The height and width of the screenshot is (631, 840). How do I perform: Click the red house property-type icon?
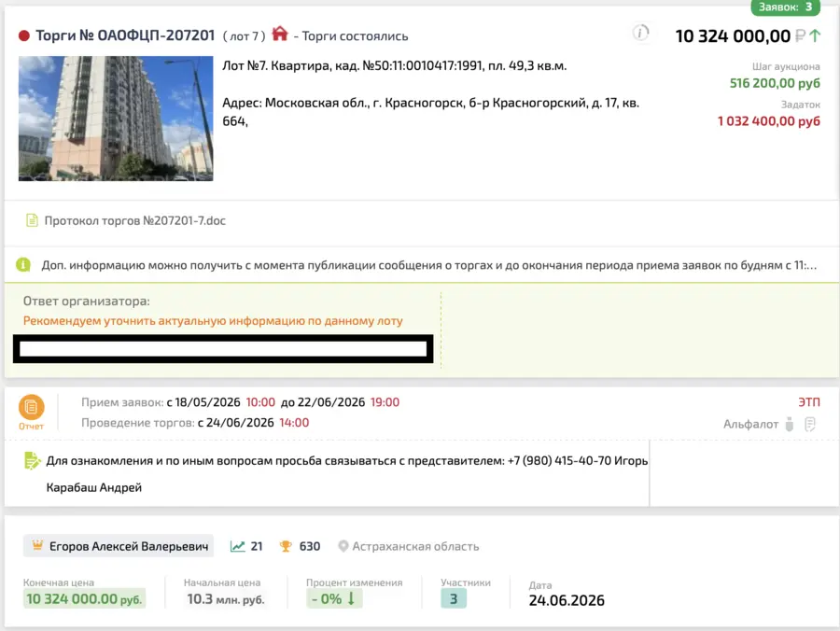[280, 34]
